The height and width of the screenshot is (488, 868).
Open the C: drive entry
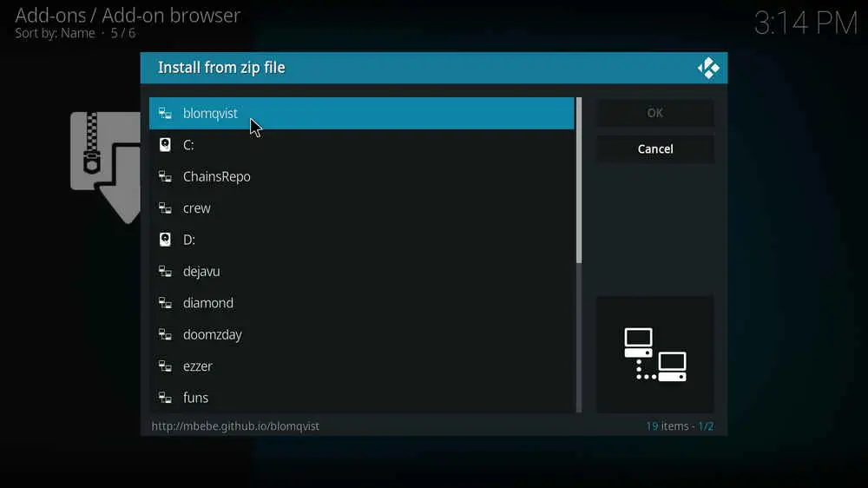[x=361, y=145]
